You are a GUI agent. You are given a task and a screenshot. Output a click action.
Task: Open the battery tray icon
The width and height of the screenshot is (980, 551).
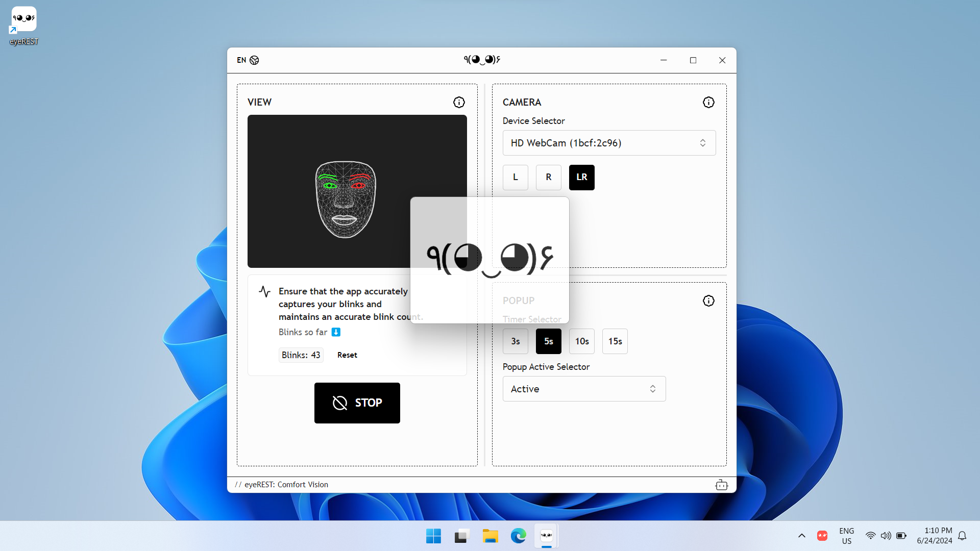coord(901,536)
